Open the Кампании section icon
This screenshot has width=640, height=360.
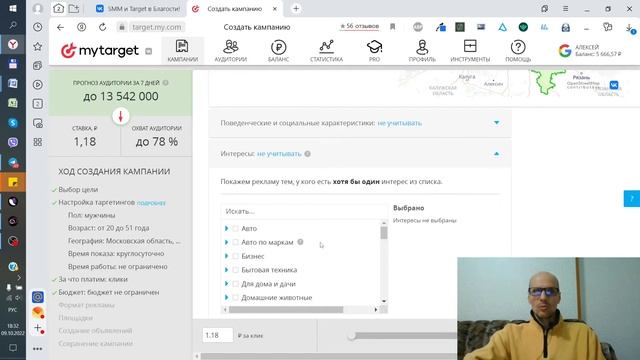coord(182,47)
